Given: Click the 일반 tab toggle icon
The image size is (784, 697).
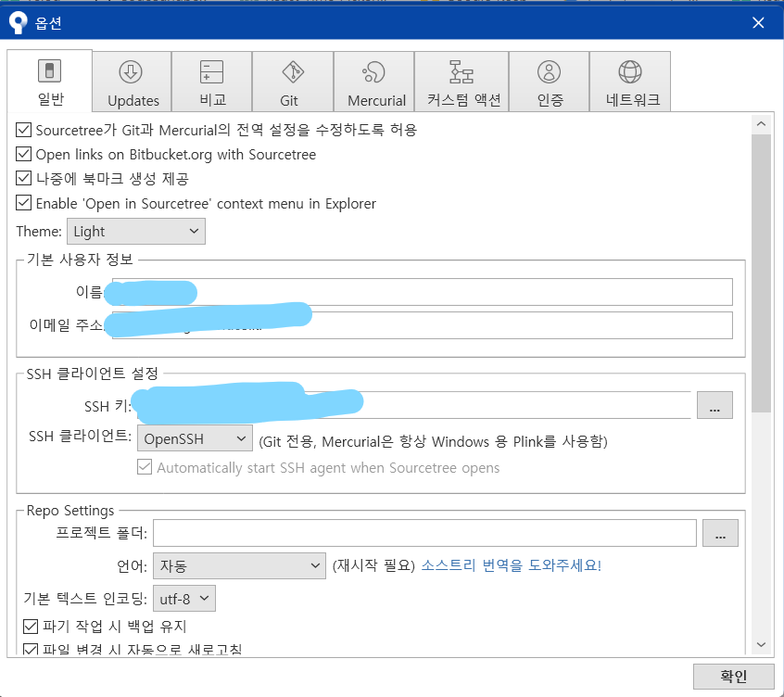Looking at the screenshot, I should click(49, 70).
